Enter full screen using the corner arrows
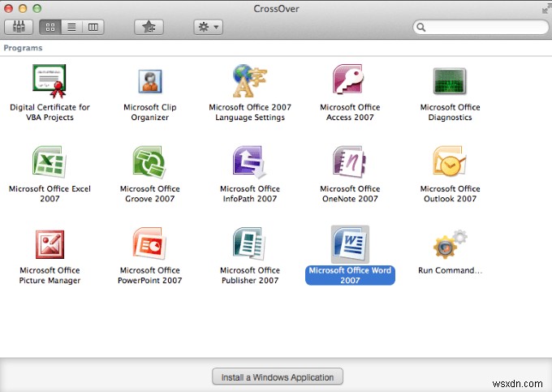The image size is (552, 392). pyautogui.click(x=546, y=8)
